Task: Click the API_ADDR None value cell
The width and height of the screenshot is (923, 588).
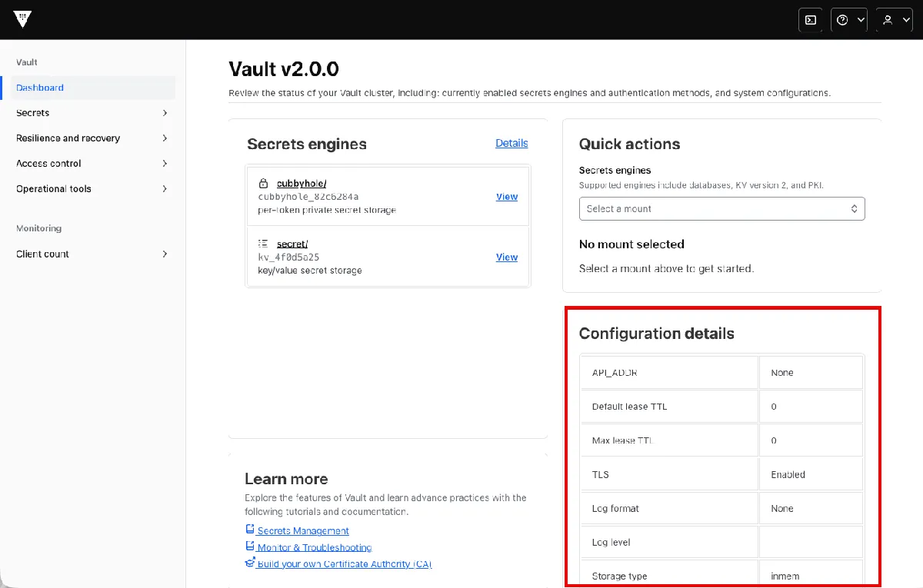Action: coord(811,373)
